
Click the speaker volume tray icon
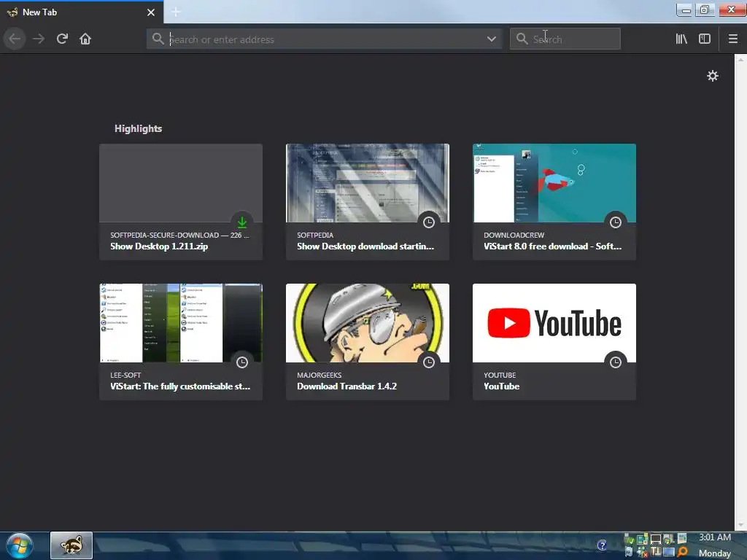point(628,551)
